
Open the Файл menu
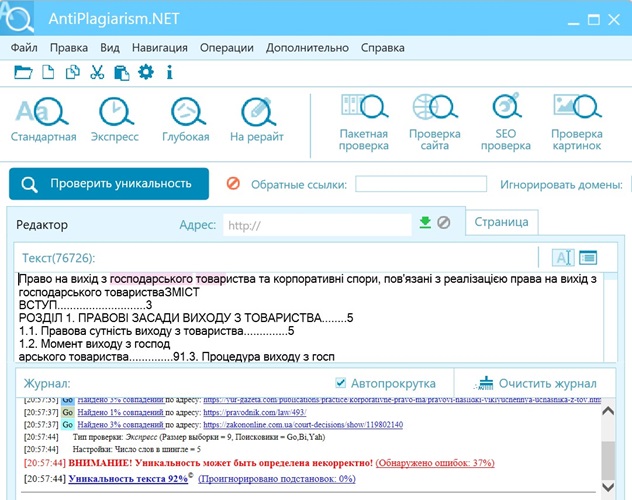click(24, 48)
